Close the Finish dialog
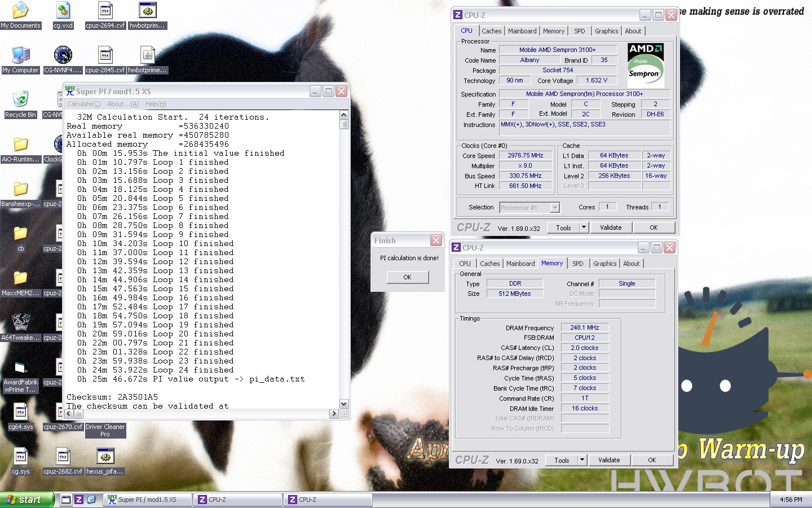812x508 pixels. [436, 240]
